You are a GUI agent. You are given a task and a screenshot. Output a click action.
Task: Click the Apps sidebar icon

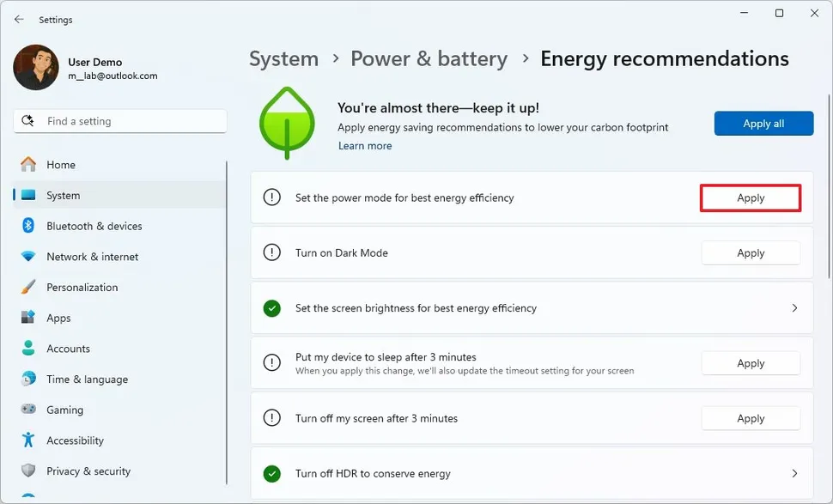tap(27, 318)
